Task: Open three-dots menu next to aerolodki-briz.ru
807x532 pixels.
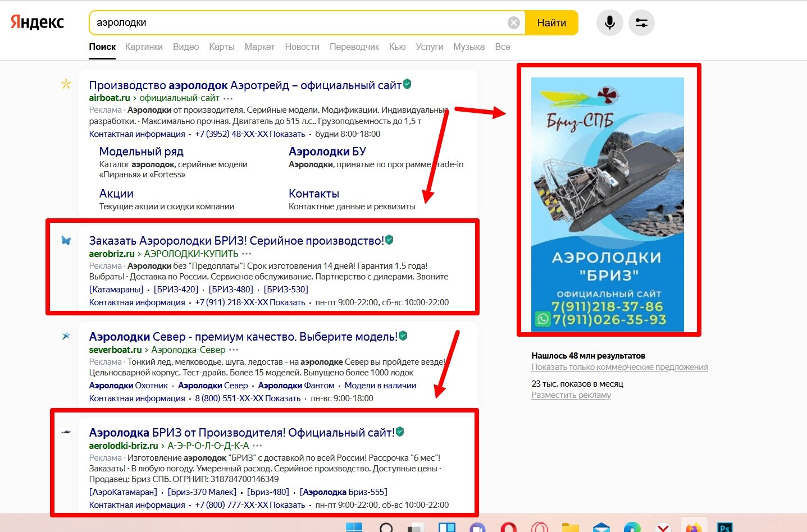Action: coord(257,446)
